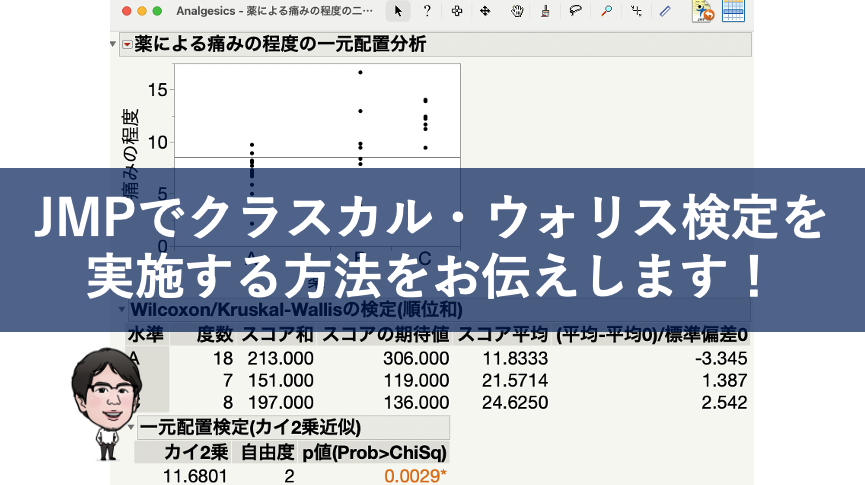The width and height of the screenshot is (865, 485).
Task: Activate the question mark help tool
Action: point(427,11)
